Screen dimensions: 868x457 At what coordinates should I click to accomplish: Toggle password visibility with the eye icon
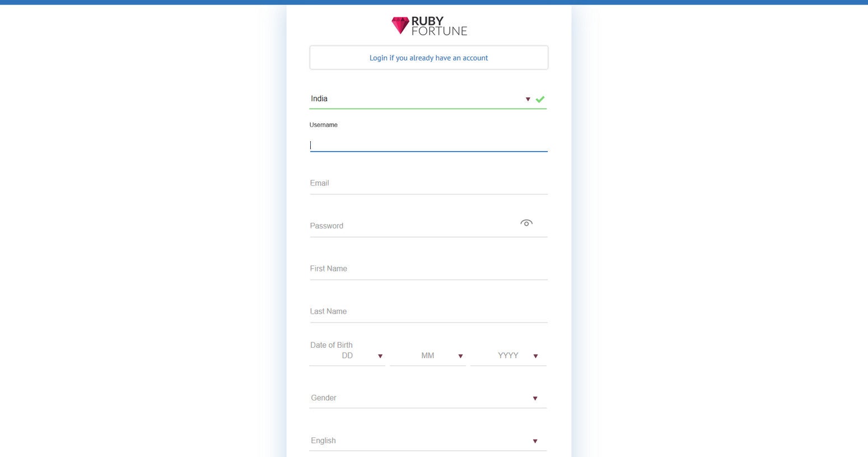pos(526,223)
